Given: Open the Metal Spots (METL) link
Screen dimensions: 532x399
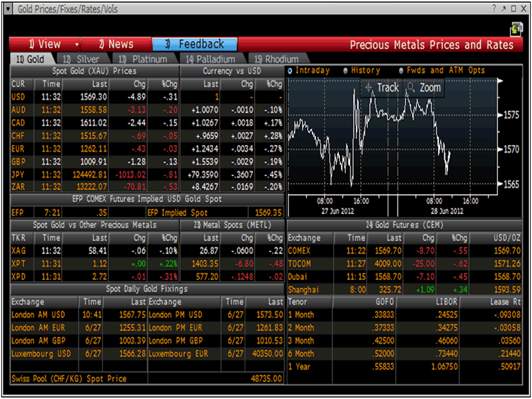Looking at the screenshot, I should click(x=231, y=225).
